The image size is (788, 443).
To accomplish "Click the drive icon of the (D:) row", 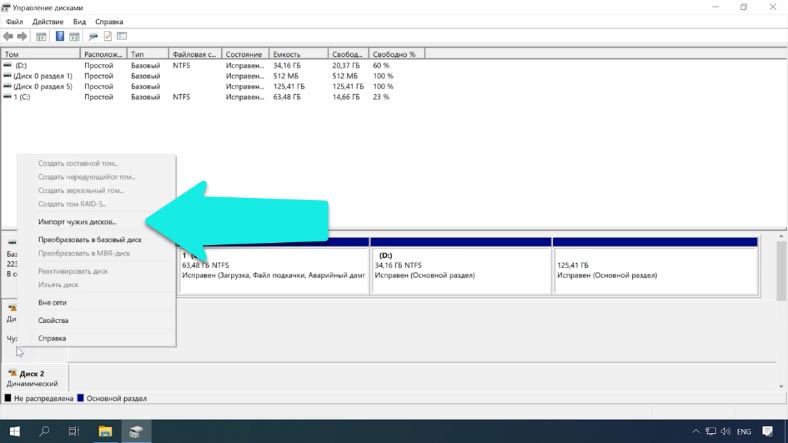I will (x=7, y=65).
